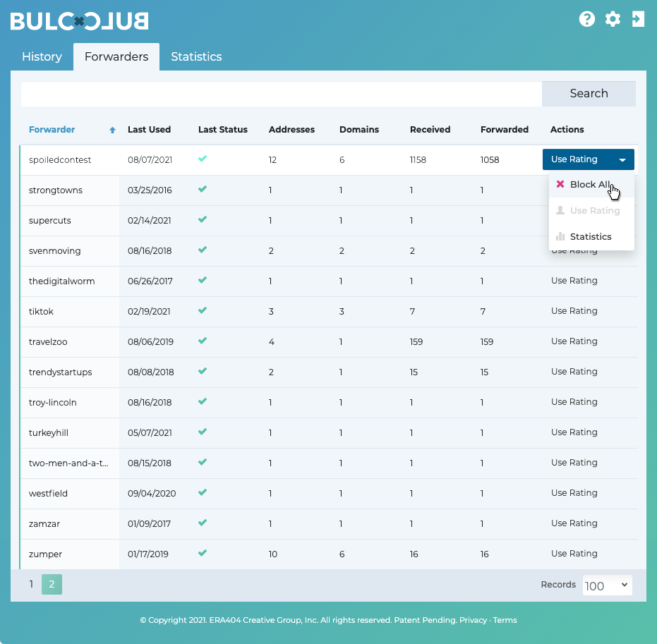This screenshot has width=657, height=644.
Task: Click the thedigitalworm status checkmark
Action: pos(203,280)
